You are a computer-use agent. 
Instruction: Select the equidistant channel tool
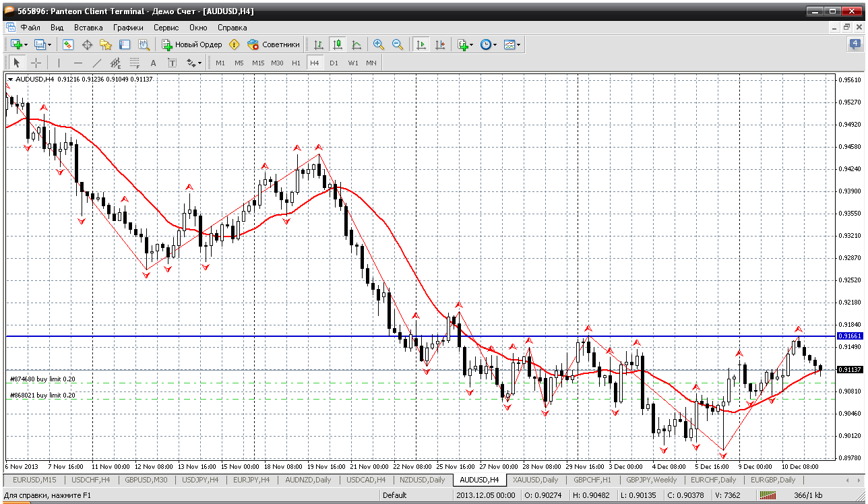tap(115, 63)
